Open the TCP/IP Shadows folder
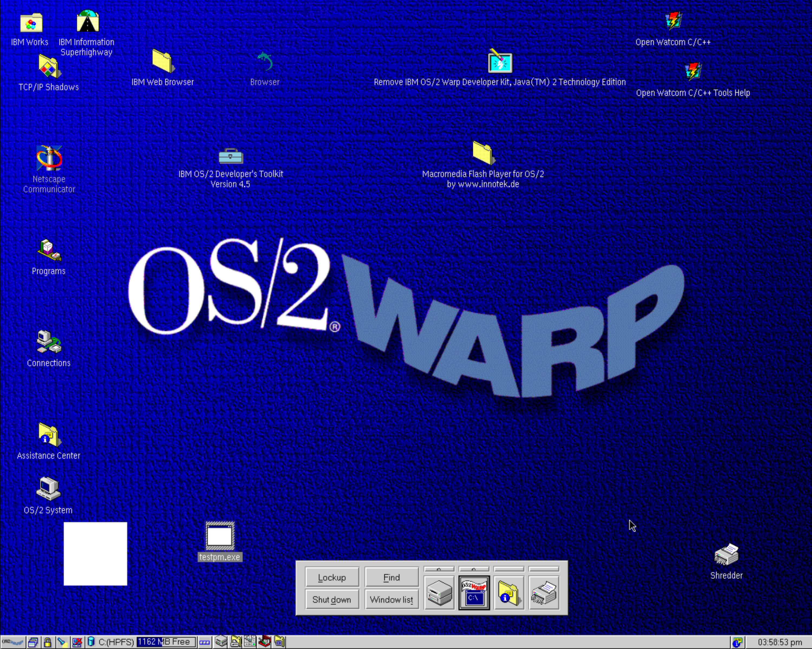The image size is (812, 649). click(49, 67)
